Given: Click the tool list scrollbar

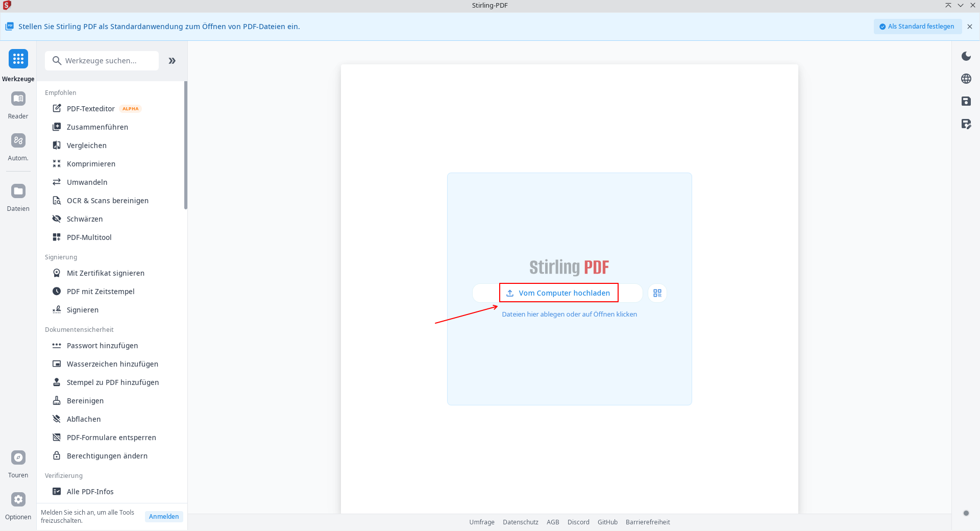Looking at the screenshot, I should pyautogui.click(x=186, y=146).
